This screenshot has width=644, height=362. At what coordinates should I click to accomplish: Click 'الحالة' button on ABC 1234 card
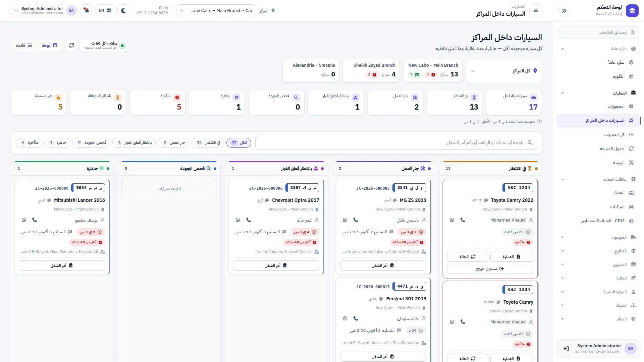click(x=468, y=257)
